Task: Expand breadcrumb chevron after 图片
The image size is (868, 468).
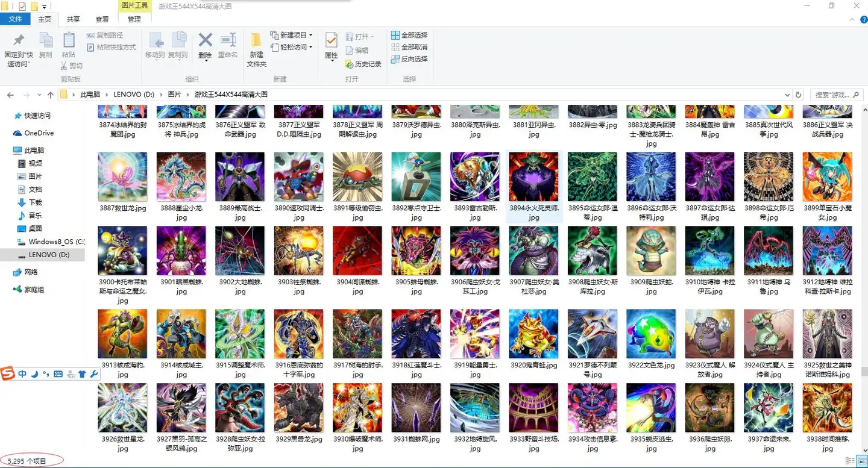Action: 187,95
